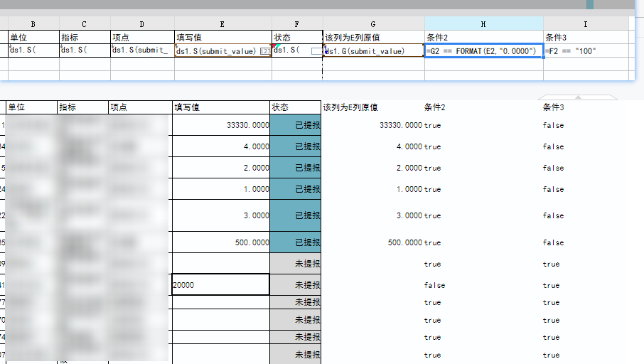Click the 该列为E列原值 header in design grid
Screen dimensions: 644x364
373,37
